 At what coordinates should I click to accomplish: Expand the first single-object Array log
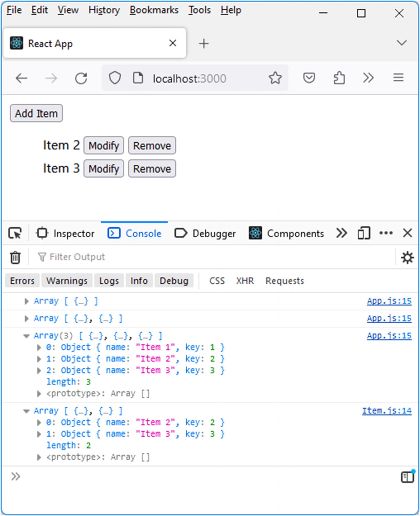(27, 301)
